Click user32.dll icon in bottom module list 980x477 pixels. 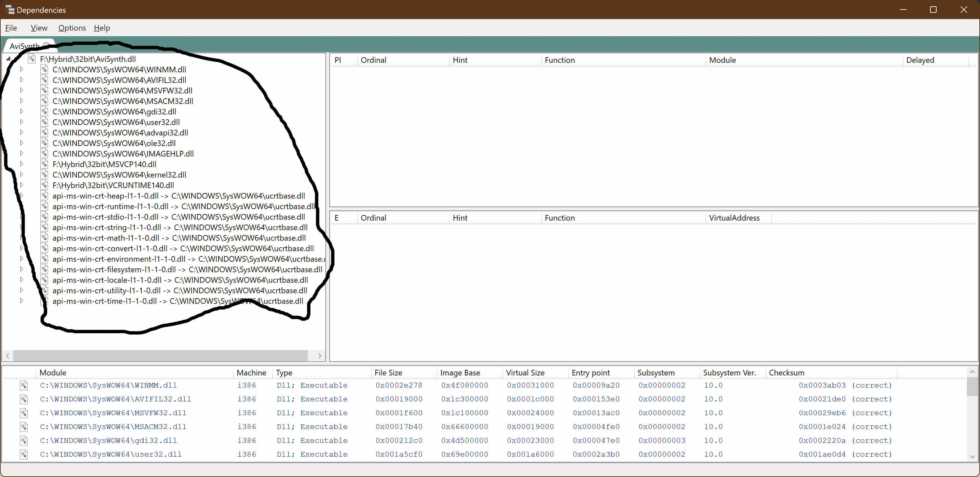[x=24, y=454]
